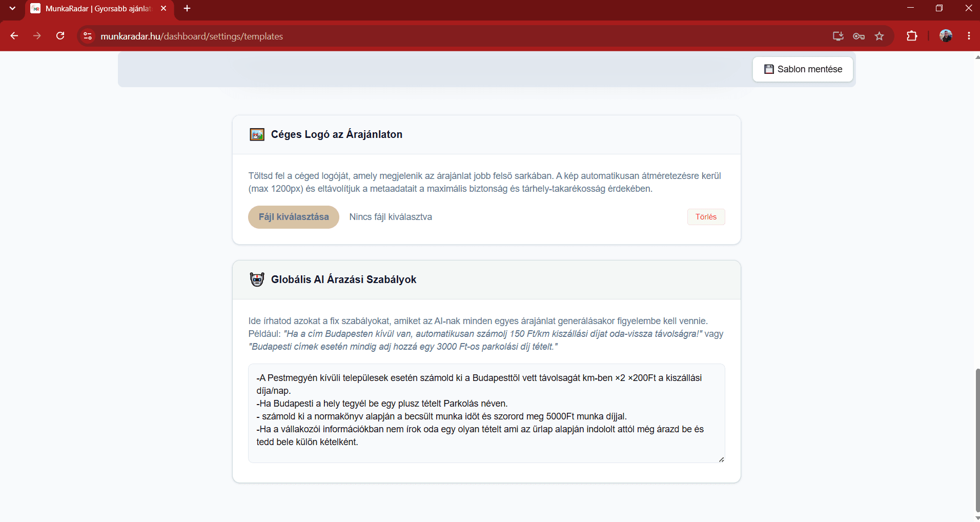Click the address bar URL munkaradar.hu
980x522 pixels.
tap(192, 36)
